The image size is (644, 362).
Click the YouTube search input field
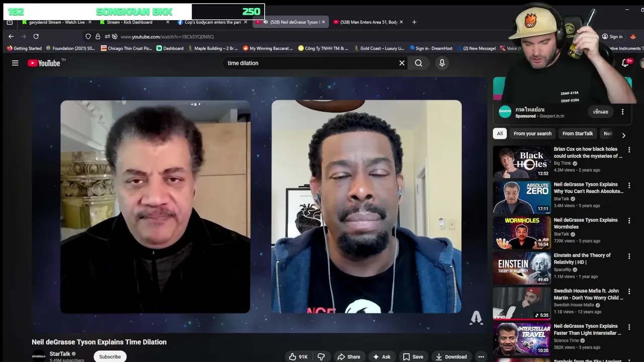[311, 63]
